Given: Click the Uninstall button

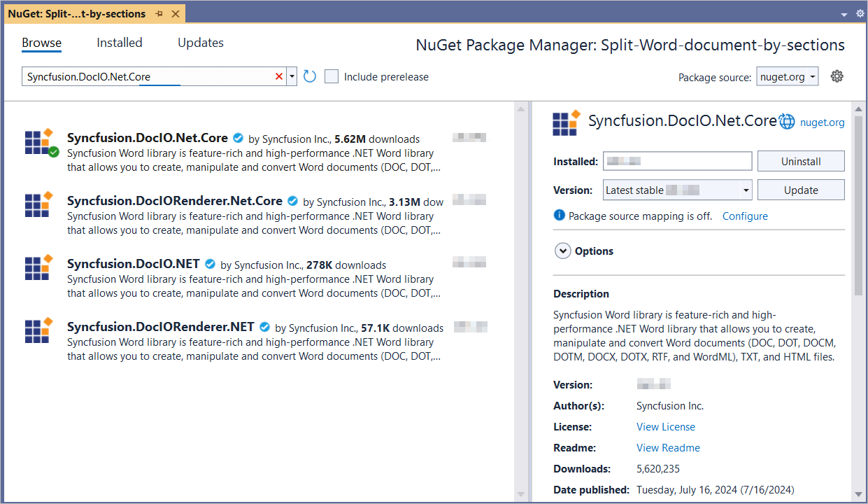Looking at the screenshot, I should pos(800,161).
